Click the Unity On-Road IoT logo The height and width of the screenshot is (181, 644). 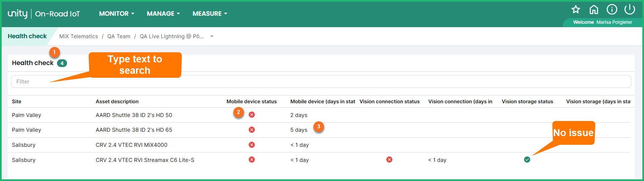[44, 14]
